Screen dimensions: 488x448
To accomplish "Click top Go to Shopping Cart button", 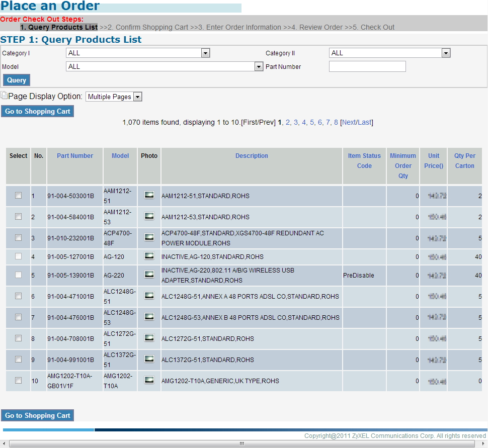I will click(x=38, y=111).
